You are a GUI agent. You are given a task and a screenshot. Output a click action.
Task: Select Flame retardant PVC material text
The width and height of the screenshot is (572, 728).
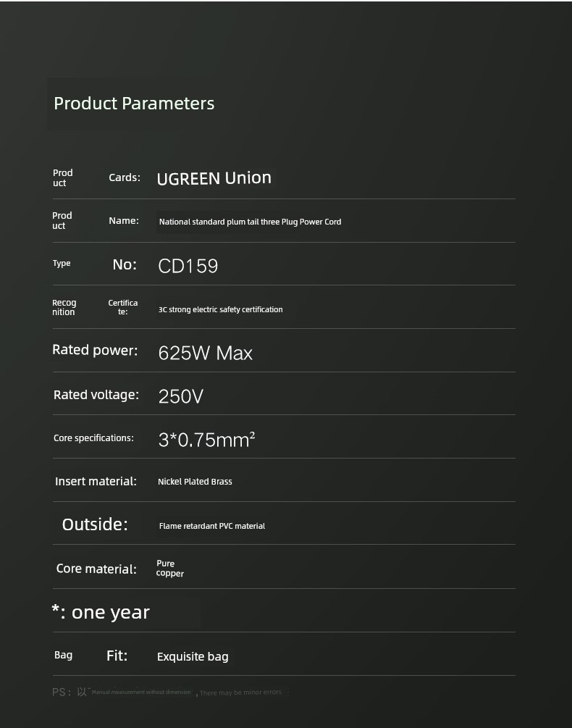click(x=212, y=526)
